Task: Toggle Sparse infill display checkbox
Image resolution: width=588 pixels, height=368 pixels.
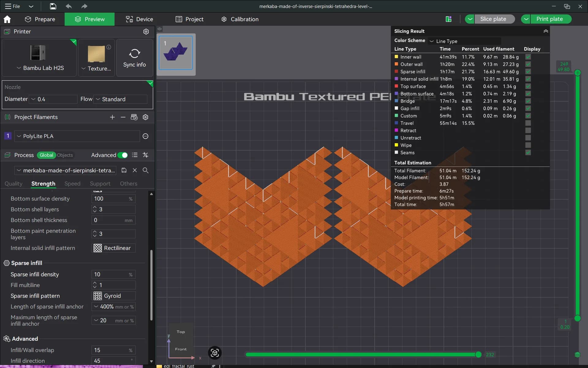Action: coord(528,72)
